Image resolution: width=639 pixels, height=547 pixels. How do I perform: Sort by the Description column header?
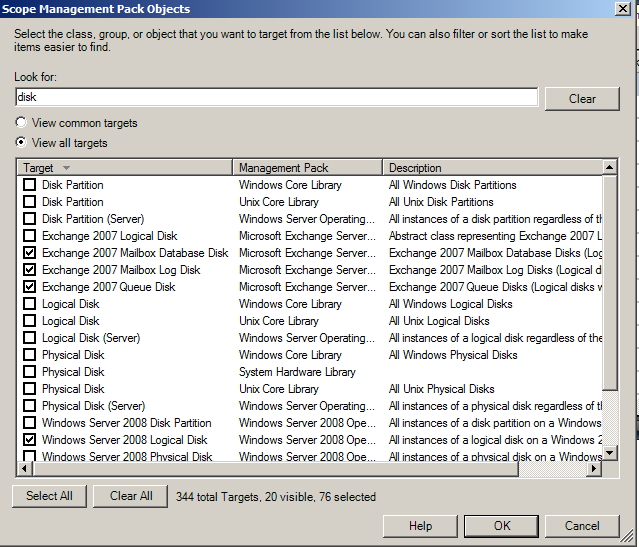pyautogui.click(x=492, y=168)
